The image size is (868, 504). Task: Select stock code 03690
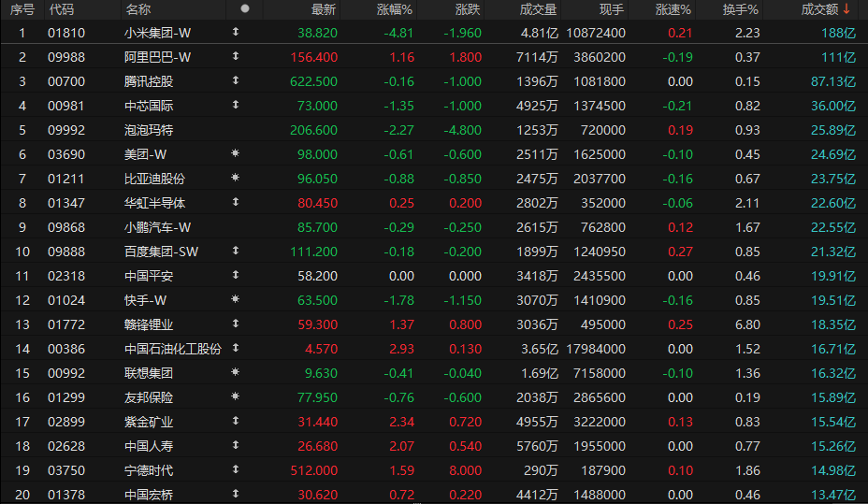66,154
